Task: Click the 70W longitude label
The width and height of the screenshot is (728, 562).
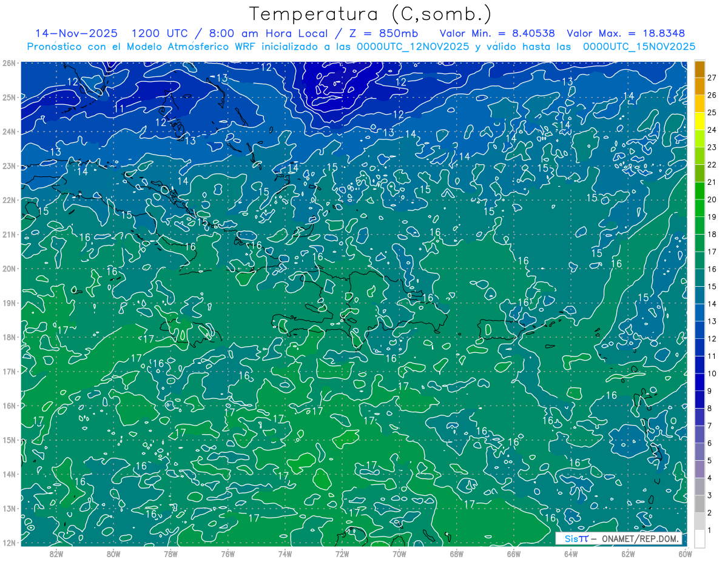Action: pyautogui.click(x=399, y=554)
